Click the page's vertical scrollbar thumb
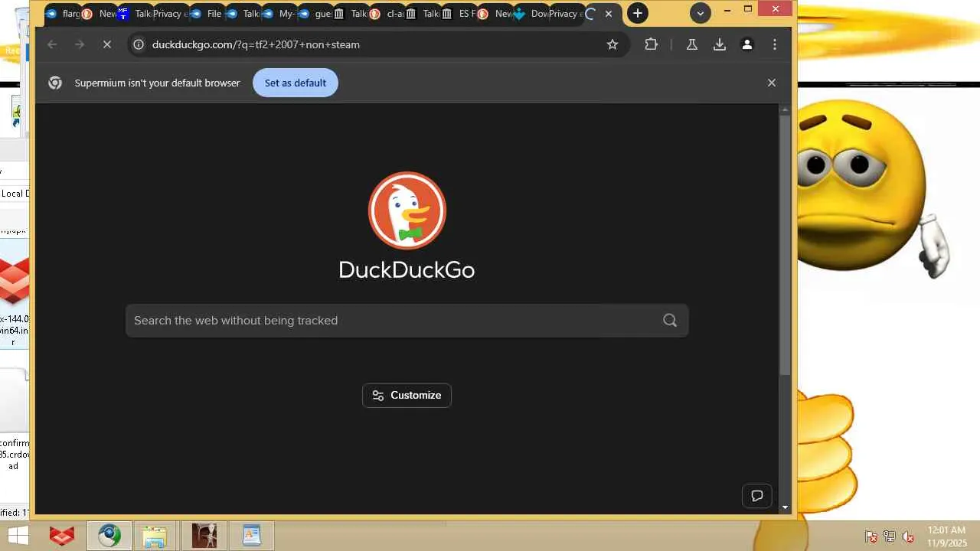The height and width of the screenshot is (551, 980). (785, 245)
